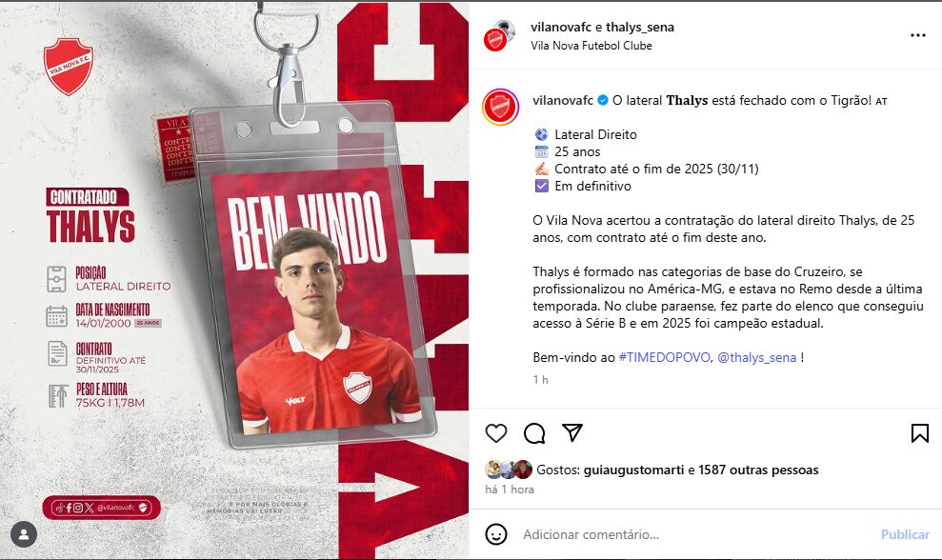The height and width of the screenshot is (560, 942).
Task: Open the Thalys welcome post image
Action: click(x=234, y=281)
